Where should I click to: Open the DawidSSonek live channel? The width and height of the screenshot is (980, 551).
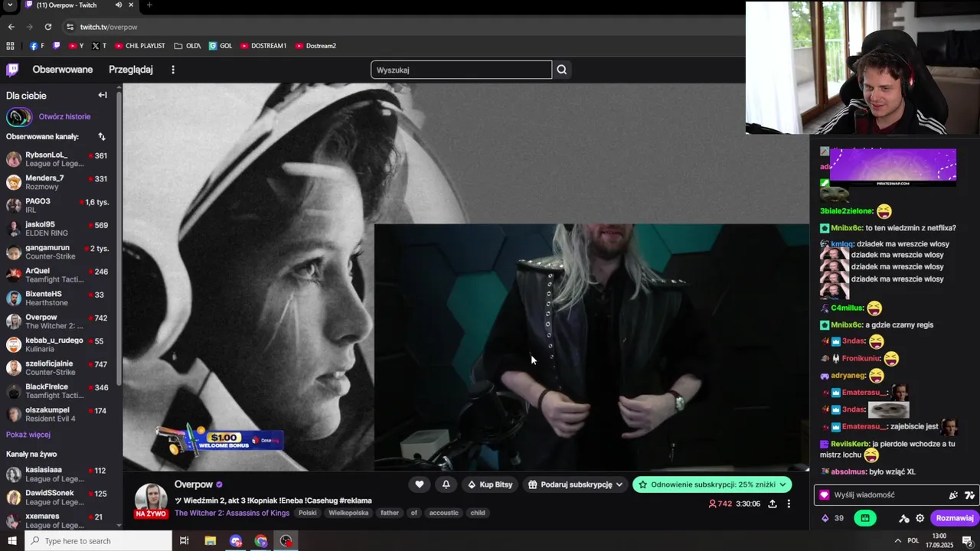[x=60, y=497]
